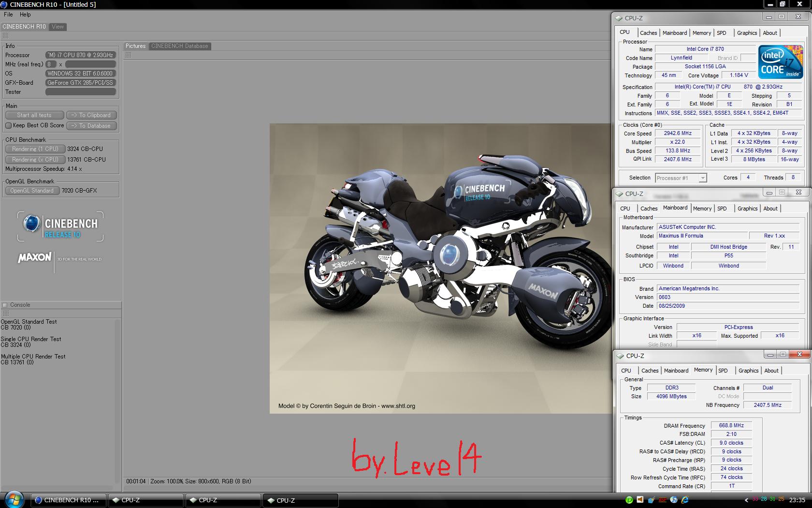Open the Help menu
Image resolution: width=812 pixels, height=508 pixels.
[25, 15]
